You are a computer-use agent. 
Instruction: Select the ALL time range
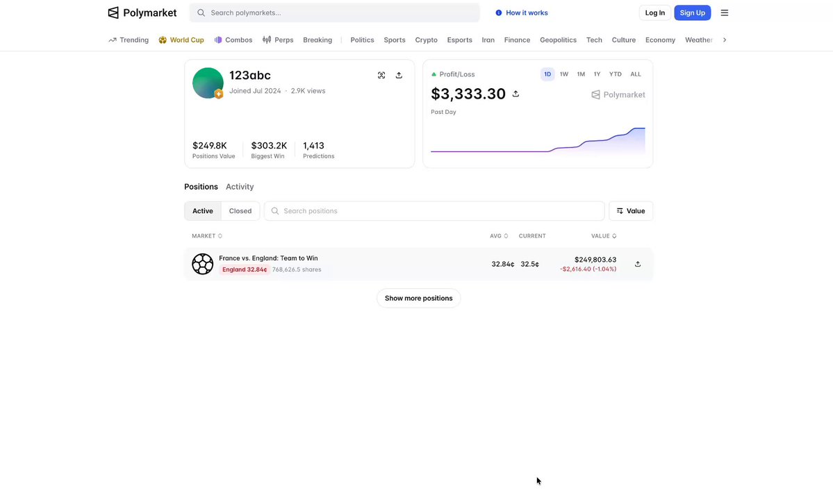click(636, 74)
